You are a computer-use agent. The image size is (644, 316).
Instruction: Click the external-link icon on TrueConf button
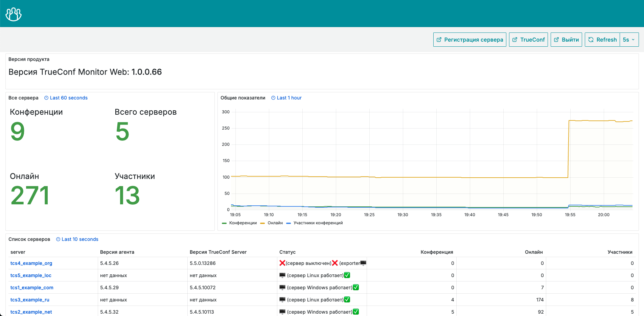(x=515, y=40)
